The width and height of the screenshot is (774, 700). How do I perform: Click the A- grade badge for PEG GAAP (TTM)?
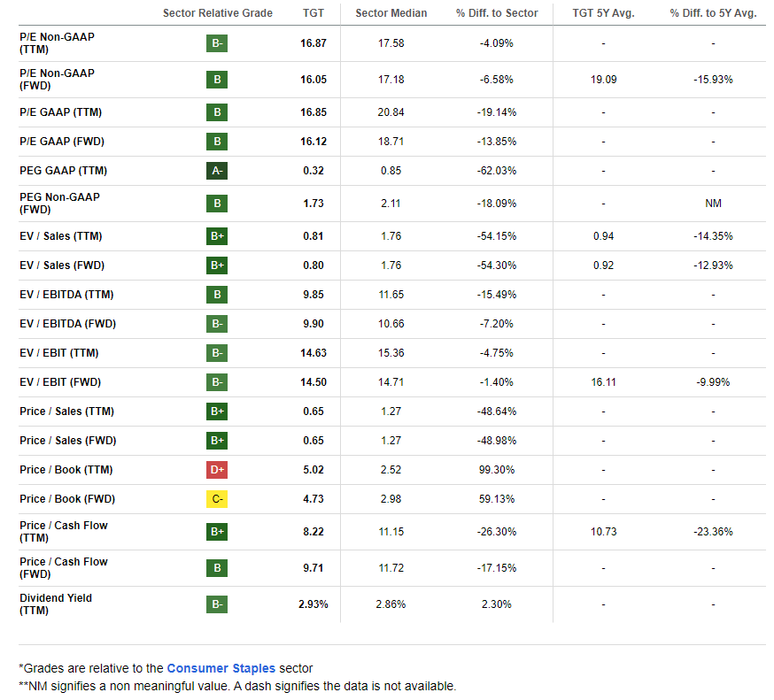217,171
